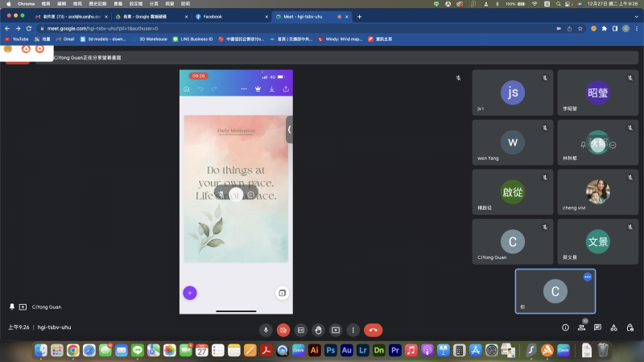Go back in Chrome
Viewport: 644px width, 362px height.
7,28
